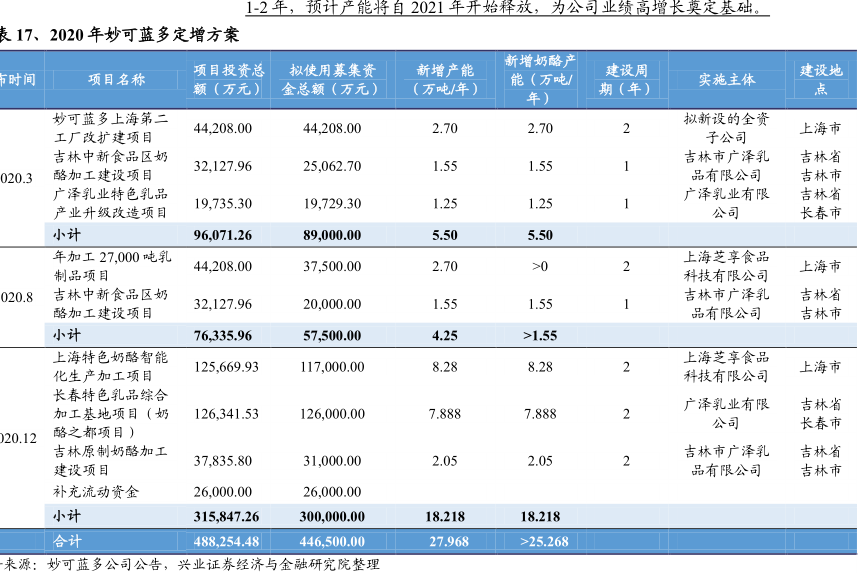867x581 pixels.
Task: Click "26,000.00" under 项目投资总额 for 补充流动资金
Action: (223, 491)
